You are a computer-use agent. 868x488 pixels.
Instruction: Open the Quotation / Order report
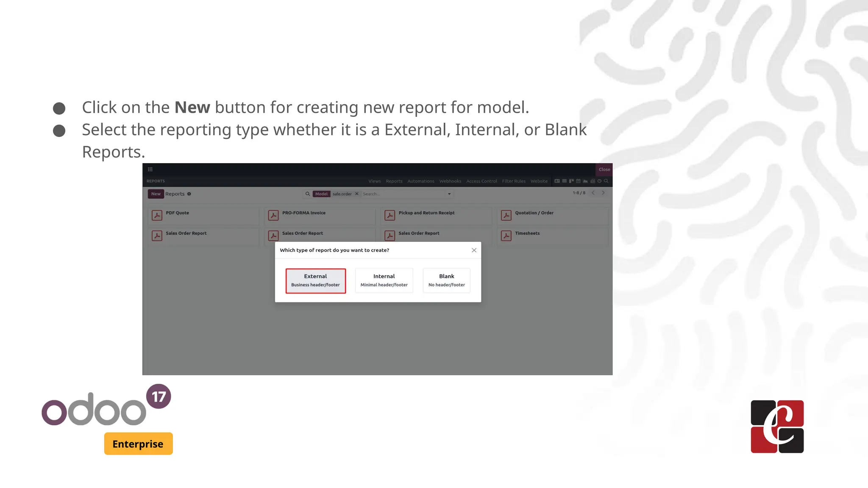coord(553,216)
